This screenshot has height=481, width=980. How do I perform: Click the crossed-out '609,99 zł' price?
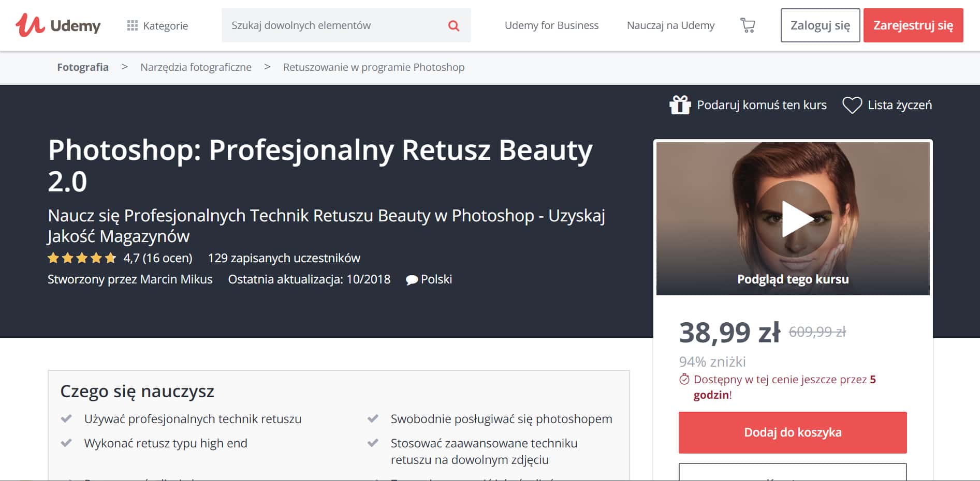[817, 332]
